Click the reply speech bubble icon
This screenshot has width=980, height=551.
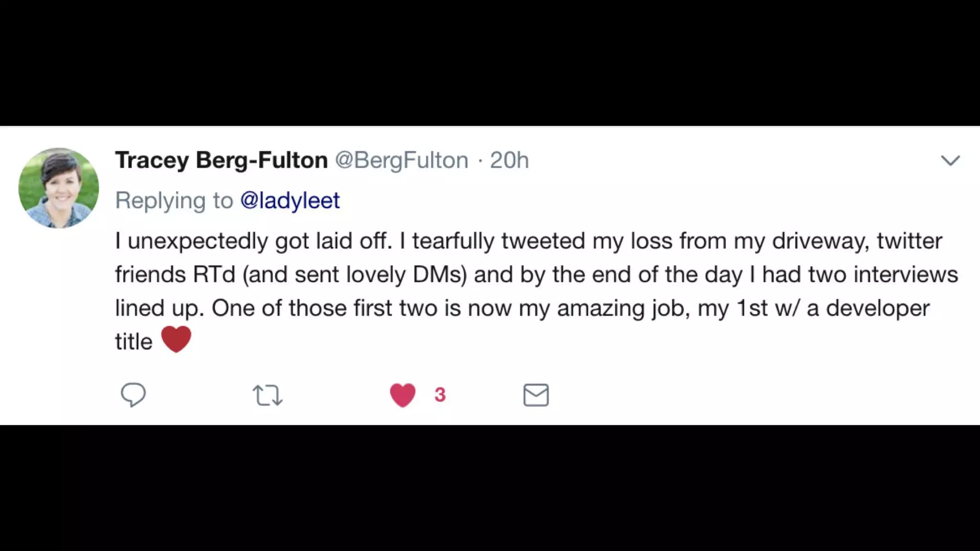[x=133, y=395]
